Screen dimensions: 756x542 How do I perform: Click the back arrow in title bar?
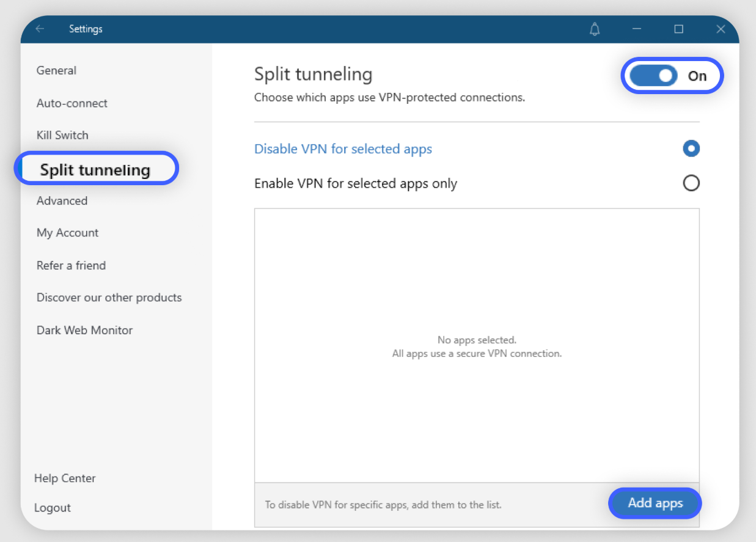40,29
